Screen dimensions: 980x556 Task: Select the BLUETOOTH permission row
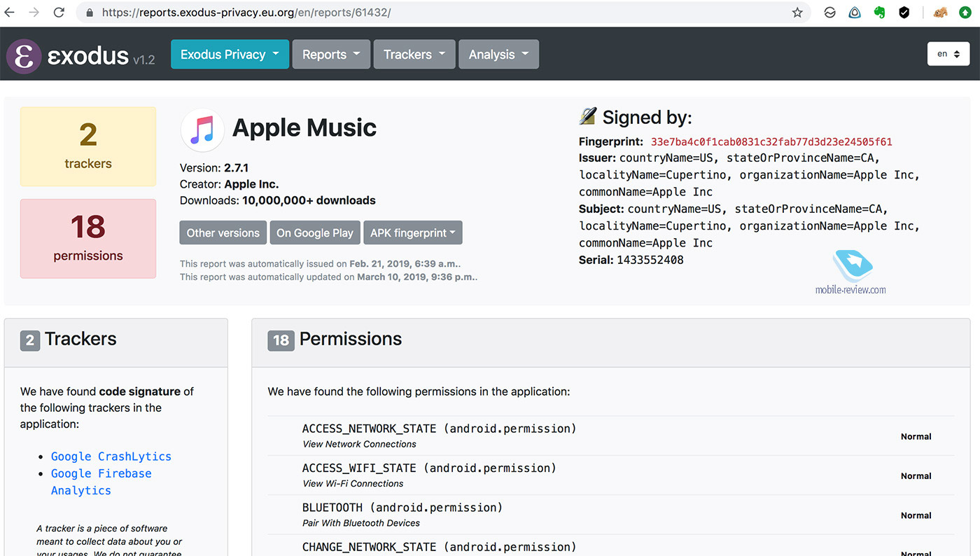pyautogui.click(x=610, y=515)
